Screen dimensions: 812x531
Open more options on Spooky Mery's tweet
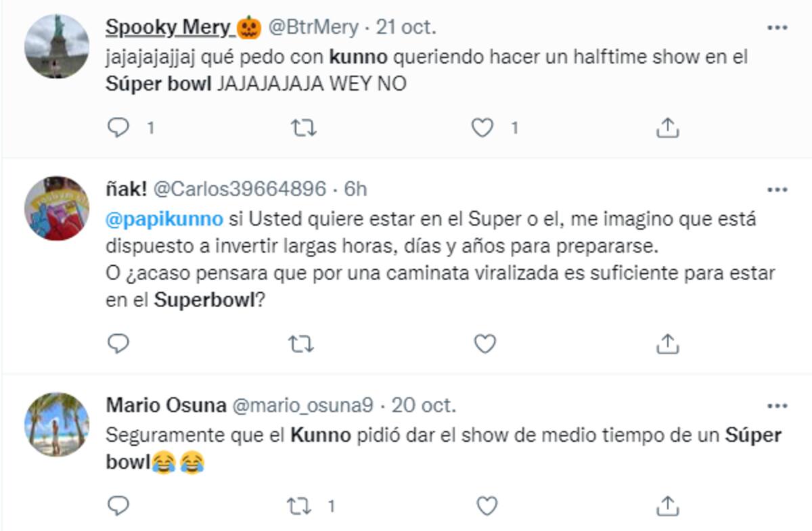click(777, 28)
